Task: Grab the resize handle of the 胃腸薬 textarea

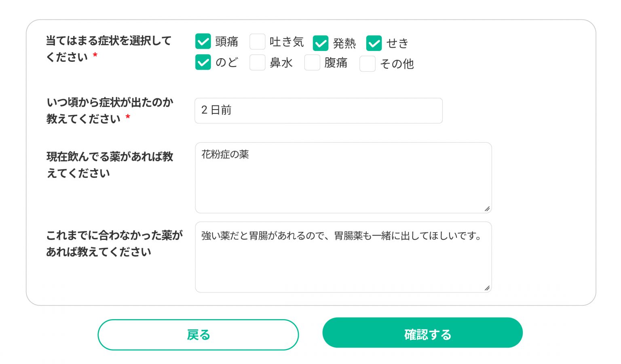Action: (487, 288)
